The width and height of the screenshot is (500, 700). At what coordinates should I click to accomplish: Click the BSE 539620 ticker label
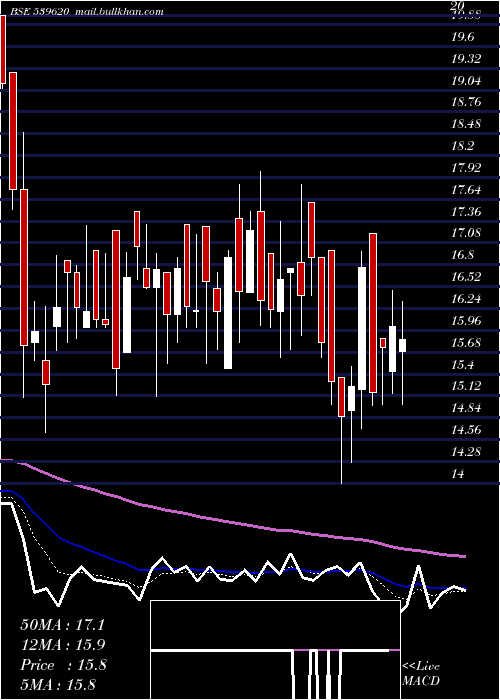pyautogui.click(x=39, y=12)
